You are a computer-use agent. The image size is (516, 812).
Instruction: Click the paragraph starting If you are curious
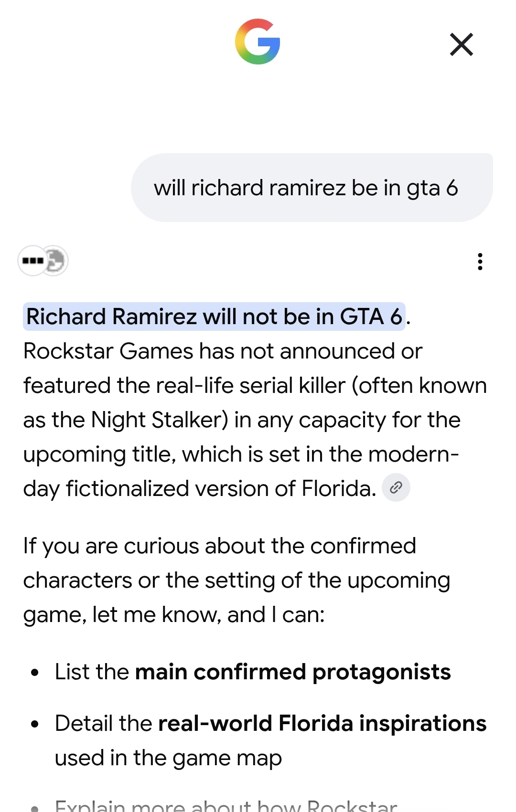236,580
